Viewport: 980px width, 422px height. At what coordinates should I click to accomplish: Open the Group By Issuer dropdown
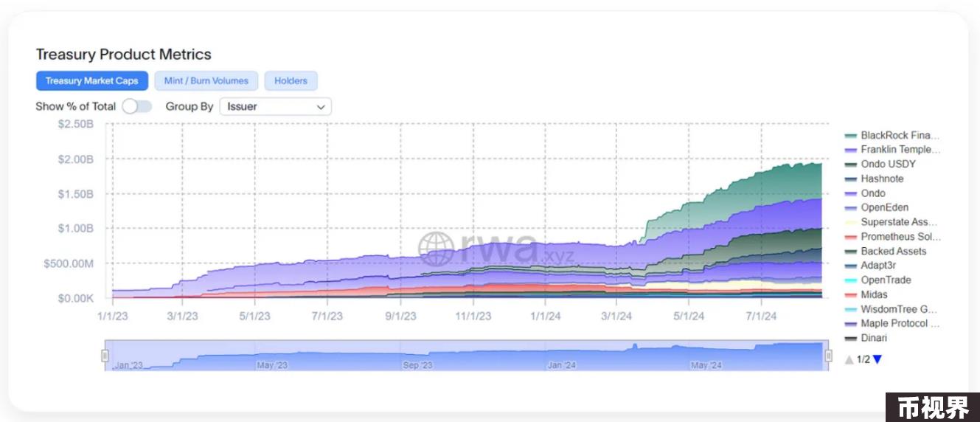tap(276, 106)
